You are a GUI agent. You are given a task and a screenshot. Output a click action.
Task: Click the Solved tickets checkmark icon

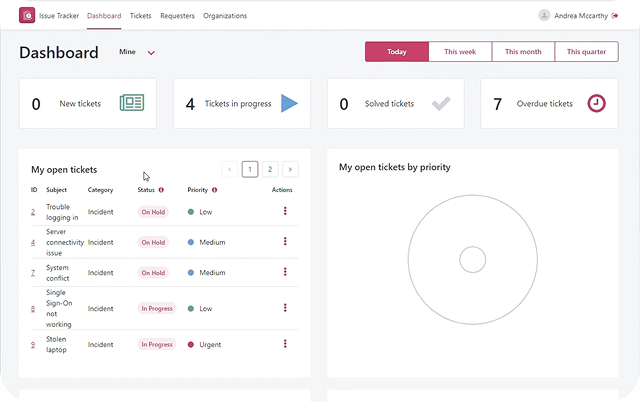pyautogui.click(x=441, y=103)
